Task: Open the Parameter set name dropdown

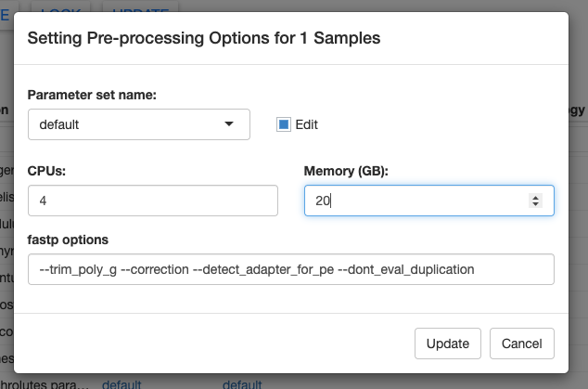Action: [139, 124]
